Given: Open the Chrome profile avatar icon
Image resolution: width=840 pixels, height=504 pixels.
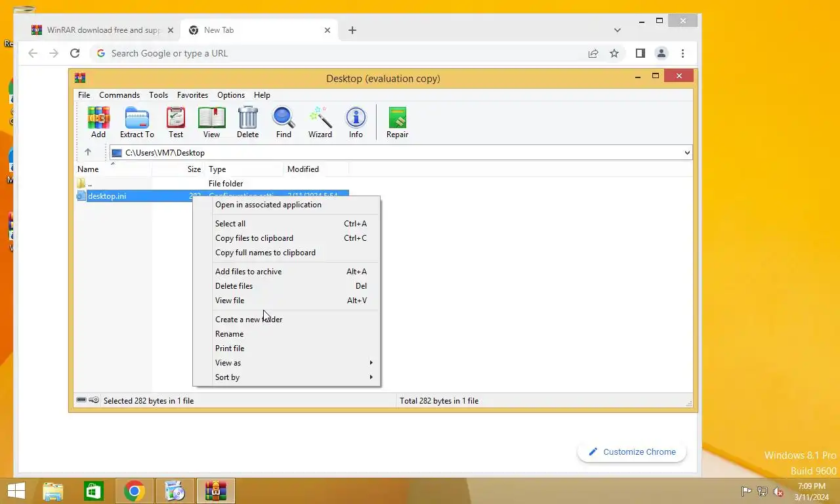Looking at the screenshot, I should (x=661, y=53).
